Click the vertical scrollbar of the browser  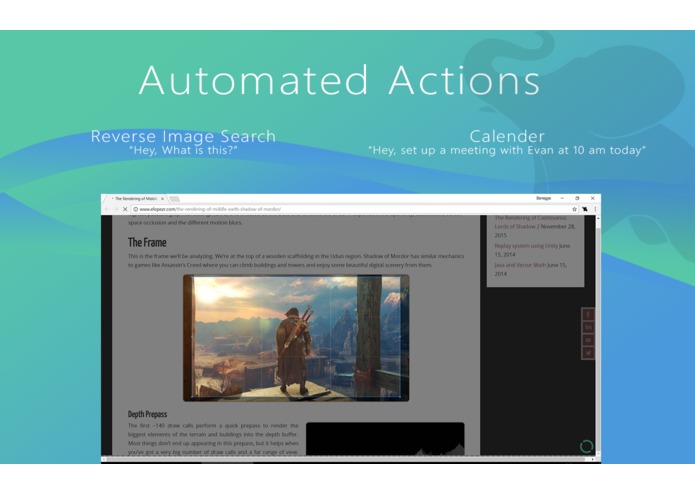598,337
